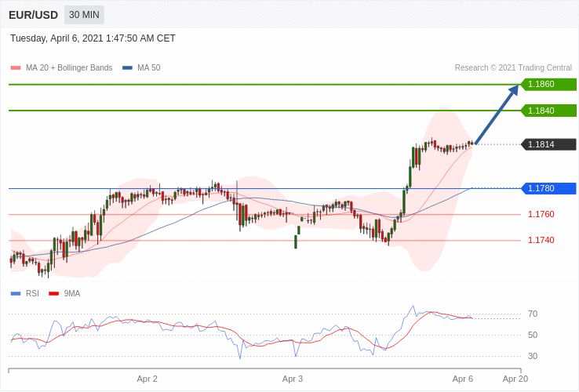Click the red 9MA legend swatch
This screenshot has width=579, height=392.
54,294
